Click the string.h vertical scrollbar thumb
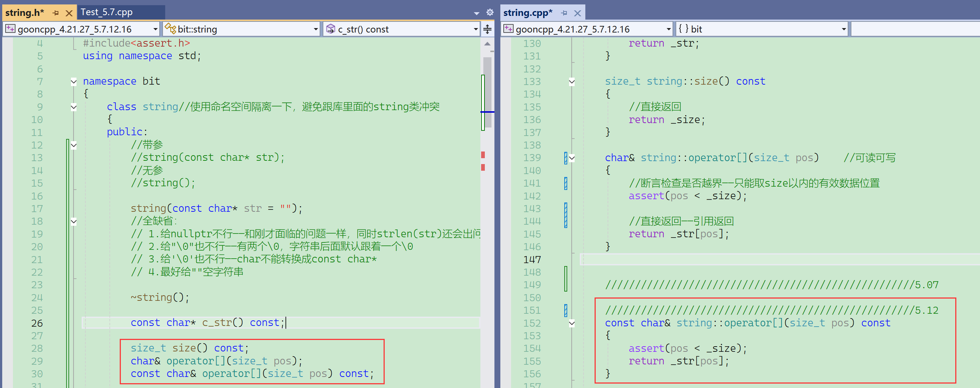This screenshot has width=980, height=388. click(487, 92)
